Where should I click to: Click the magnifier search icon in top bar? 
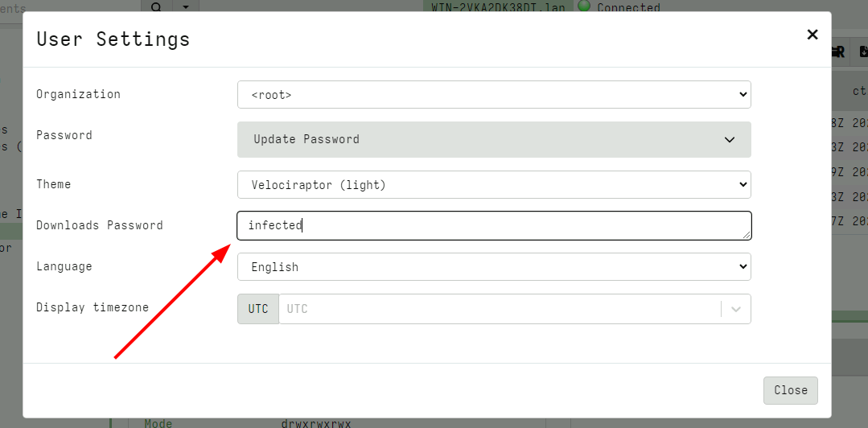(x=156, y=6)
